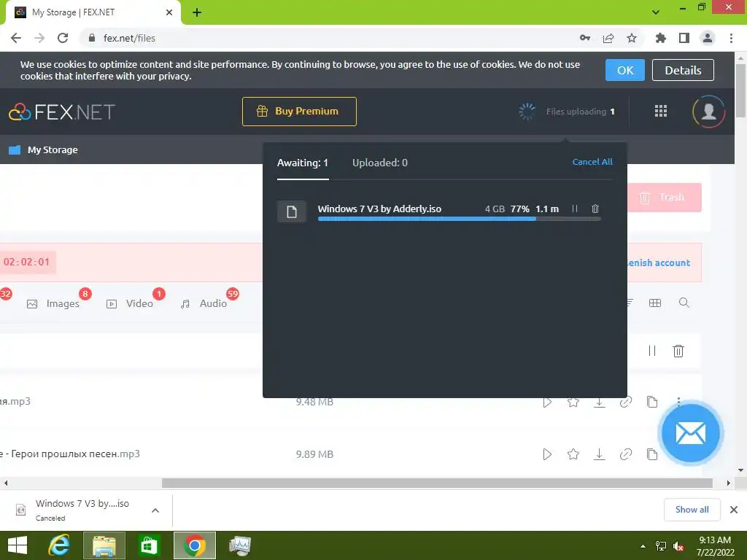Open the Windows Start button
747x560 pixels.
point(18,545)
